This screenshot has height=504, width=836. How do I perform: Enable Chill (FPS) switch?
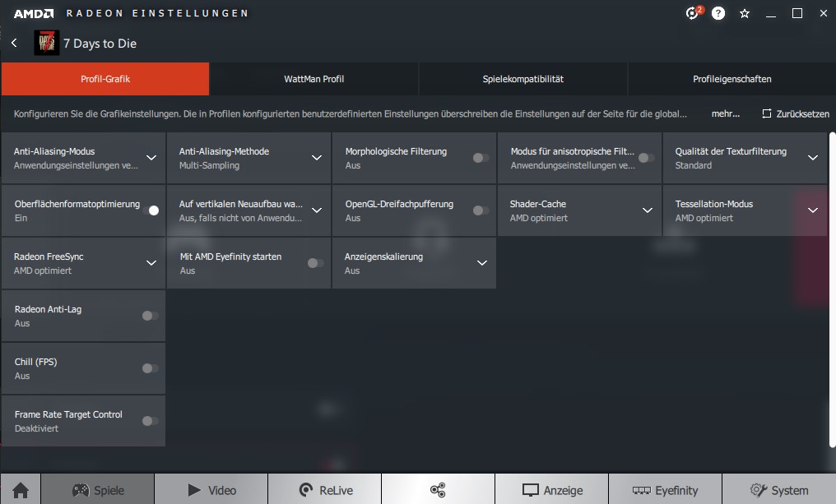click(150, 368)
